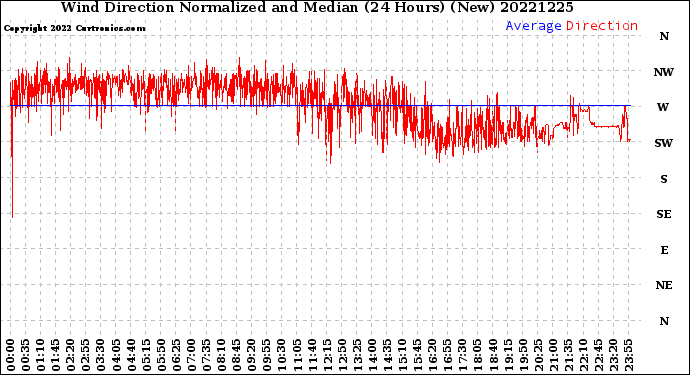Click the red 'Direction' legend label
The height and width of the screenshot is (375, 690).
602,26
